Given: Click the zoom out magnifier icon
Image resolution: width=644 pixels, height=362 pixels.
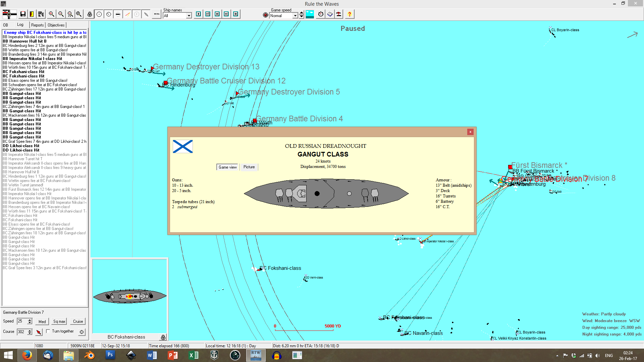Looking at the screenshot, I should (61, 14).
